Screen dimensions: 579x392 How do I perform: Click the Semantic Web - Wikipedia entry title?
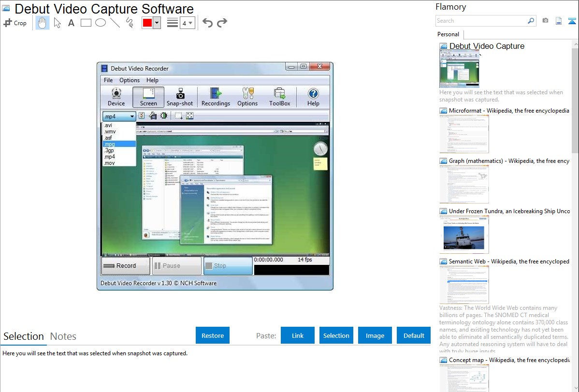[509, 261]
